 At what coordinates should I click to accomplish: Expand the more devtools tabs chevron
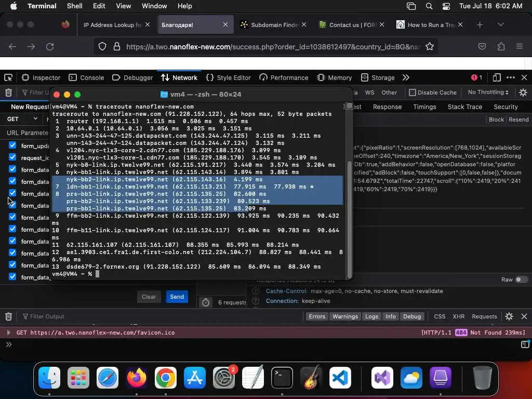[x=406, y=78]
